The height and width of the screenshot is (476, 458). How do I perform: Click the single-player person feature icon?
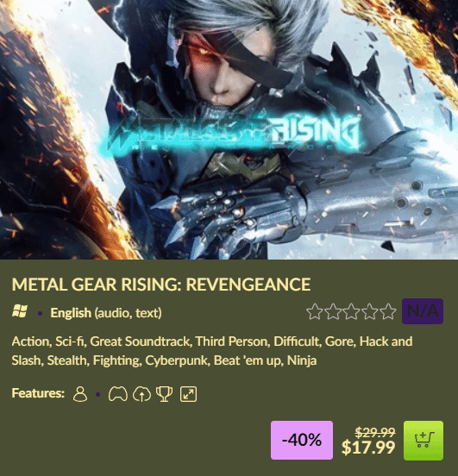80,394
